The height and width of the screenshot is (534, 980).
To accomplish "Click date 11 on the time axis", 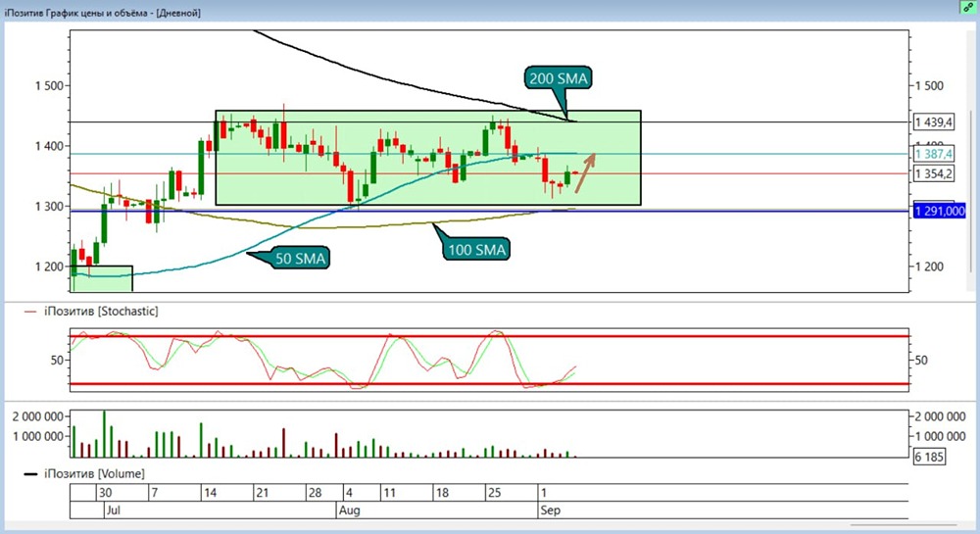I will [x=389, y=493].
